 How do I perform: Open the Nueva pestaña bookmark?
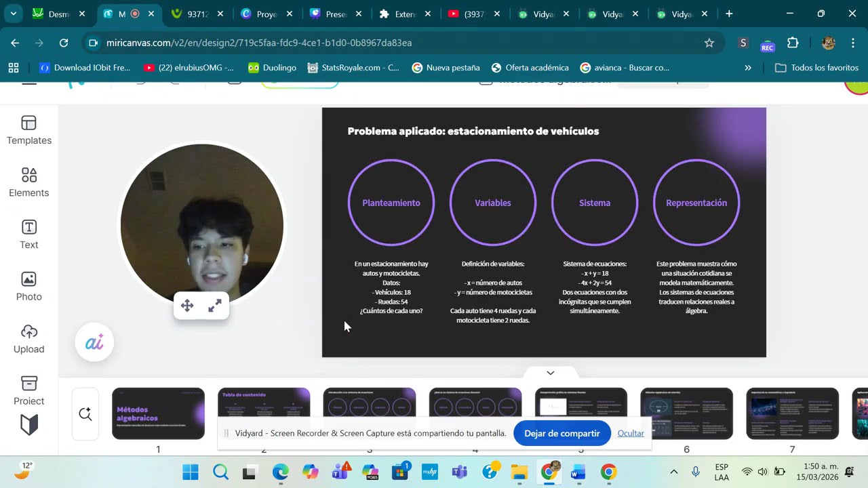point(446,68)
